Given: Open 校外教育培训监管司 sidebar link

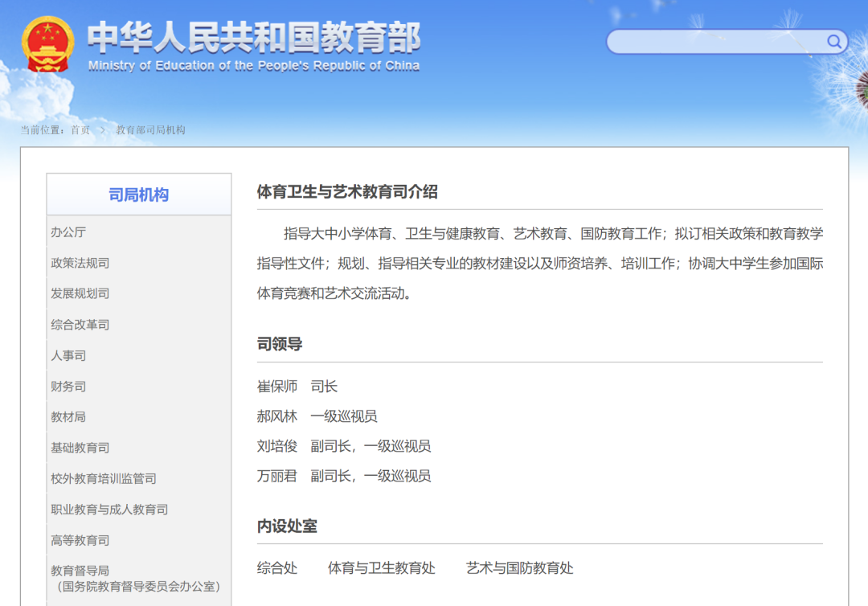Looking at the screenshot, I should coord(104,479).
